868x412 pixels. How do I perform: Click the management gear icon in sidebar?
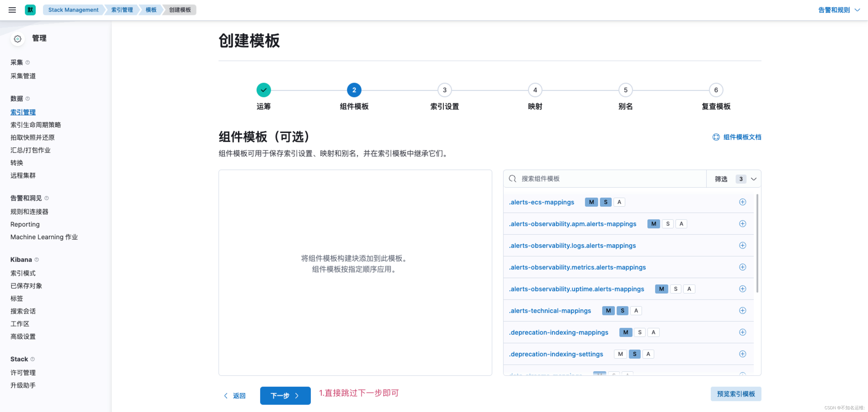[x=17, y=39]
